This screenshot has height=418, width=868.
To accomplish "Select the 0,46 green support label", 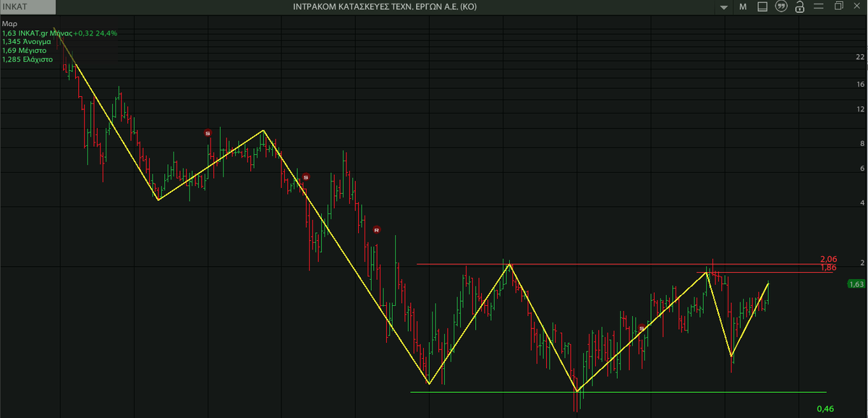I will (x=825, y=409).
